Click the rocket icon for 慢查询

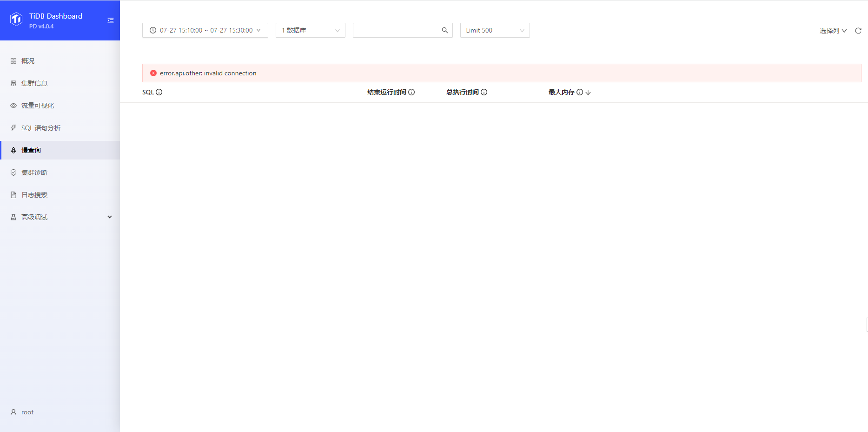(x=13, y=150)
